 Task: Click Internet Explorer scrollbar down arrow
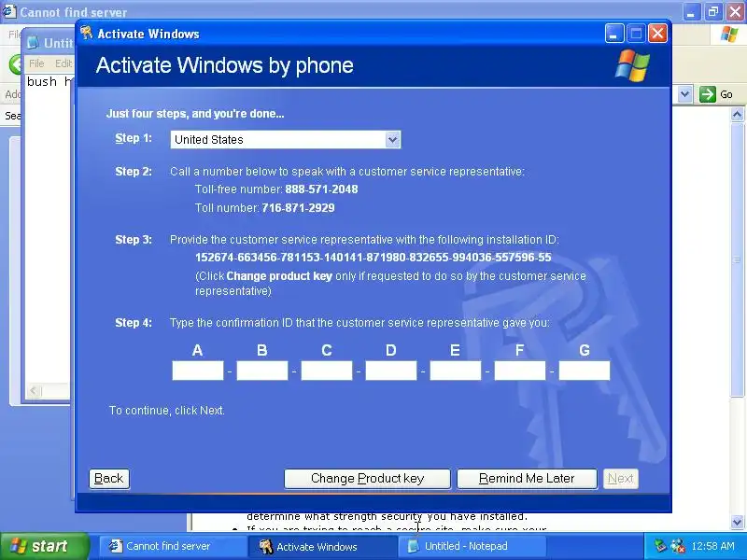point(737,522)
